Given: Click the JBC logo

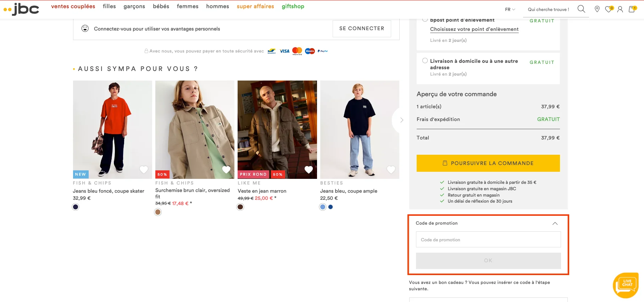Looking at the screenshot, I should tap(21, 9).
